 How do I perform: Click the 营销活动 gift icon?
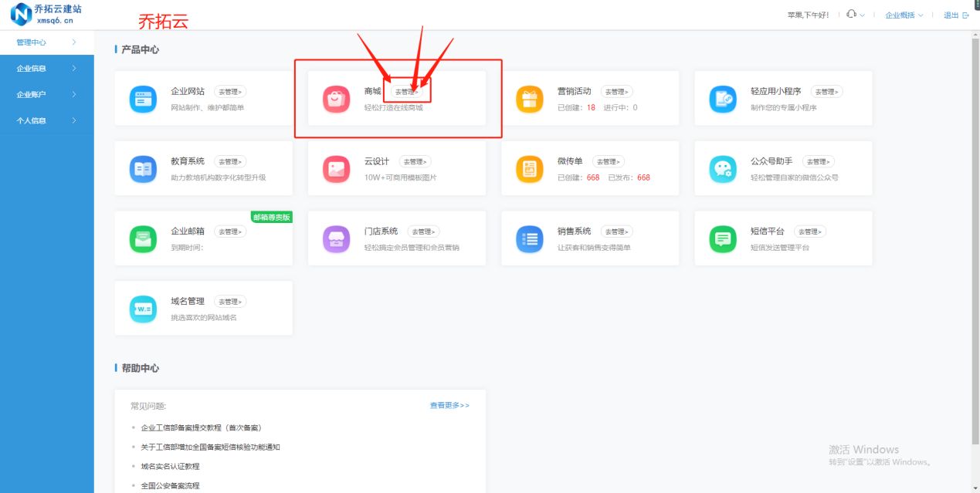528,98
